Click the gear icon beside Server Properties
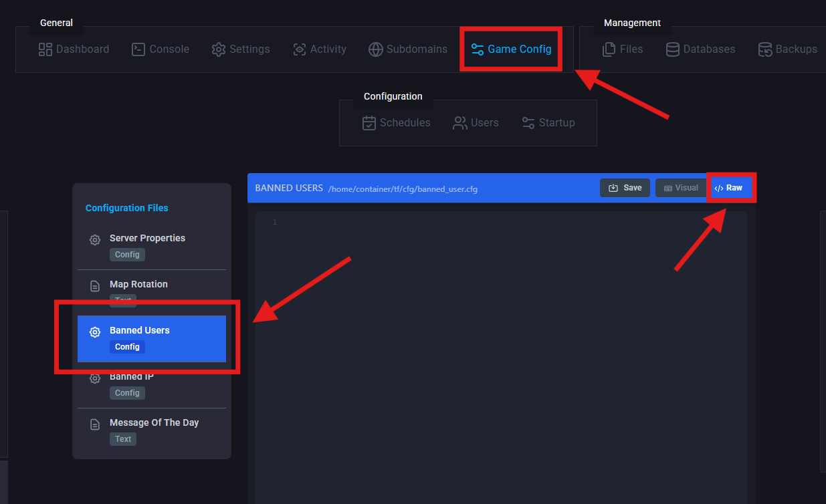The image size is (826, 504). (95, 240)
